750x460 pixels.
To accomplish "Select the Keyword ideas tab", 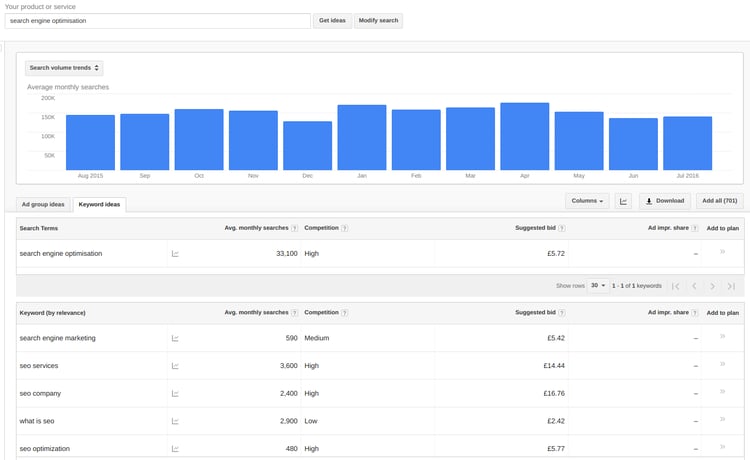I will point(98,204).
